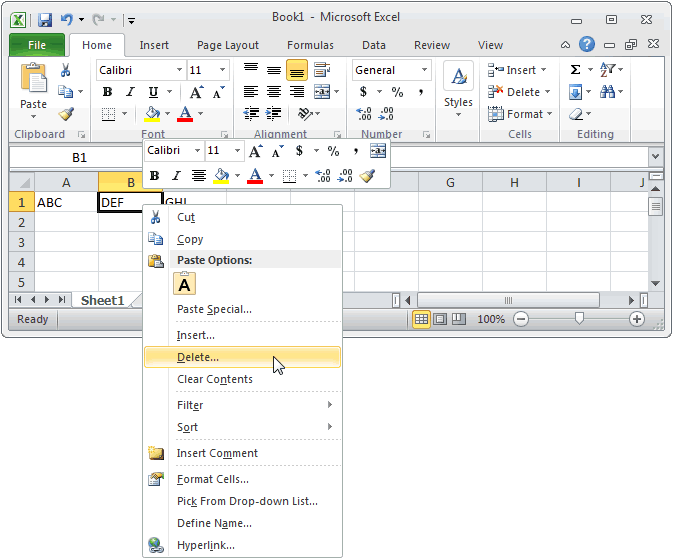Select cell A1 containing ABC
673x560 pixels.
(x=66, y=202)
